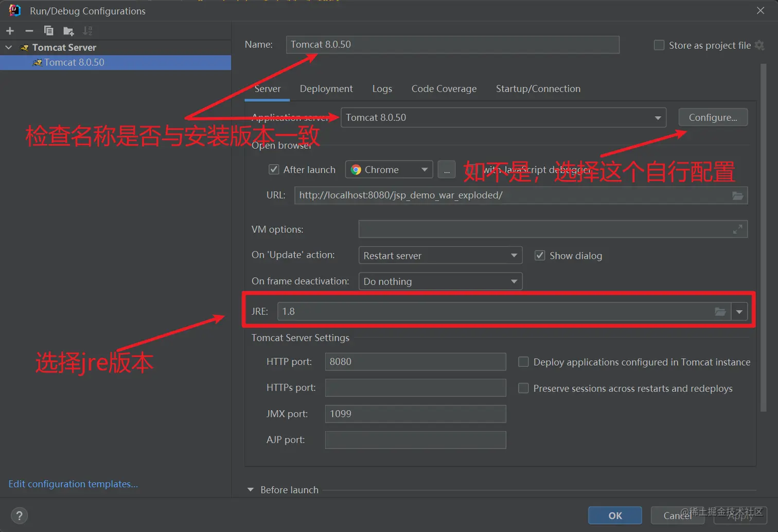Click the HTTPs port field

point(416,388)
